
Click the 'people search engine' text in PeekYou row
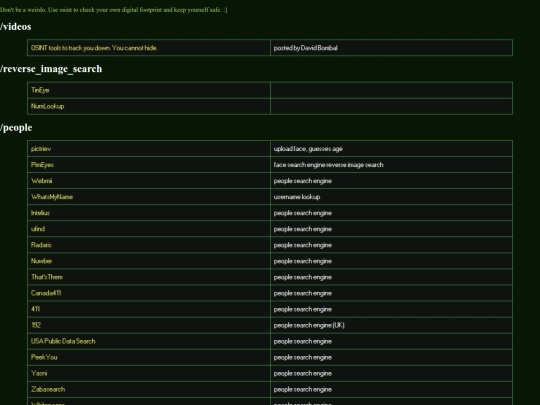tap(303, 357)
